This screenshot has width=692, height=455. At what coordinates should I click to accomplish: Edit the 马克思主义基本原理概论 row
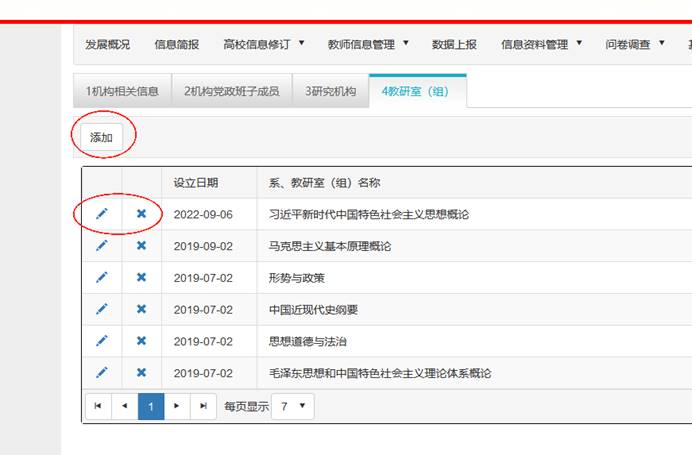(101, 246)
